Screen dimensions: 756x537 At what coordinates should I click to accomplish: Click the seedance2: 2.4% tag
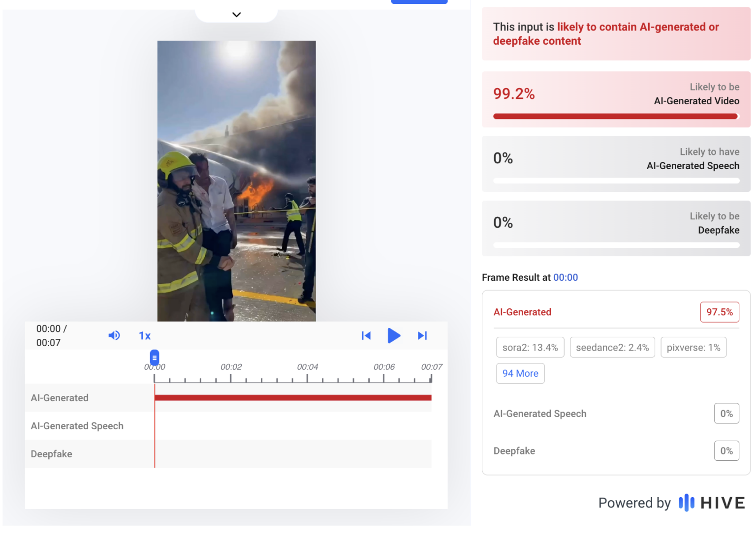tap(612, 348)
